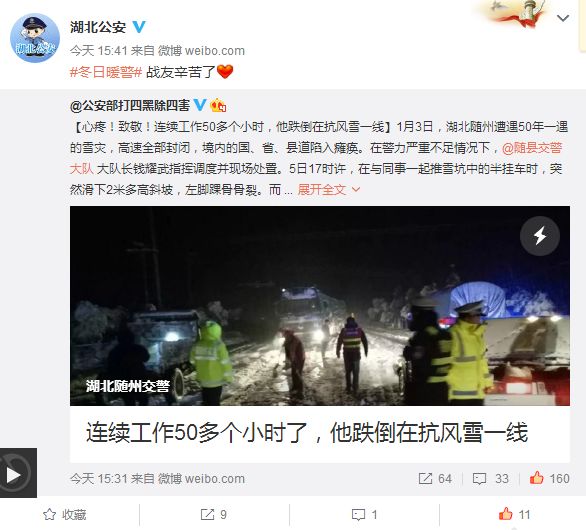The image size is (586, 530).
Task: Open the 湖北公安 profile avatar
Action: 35,38
